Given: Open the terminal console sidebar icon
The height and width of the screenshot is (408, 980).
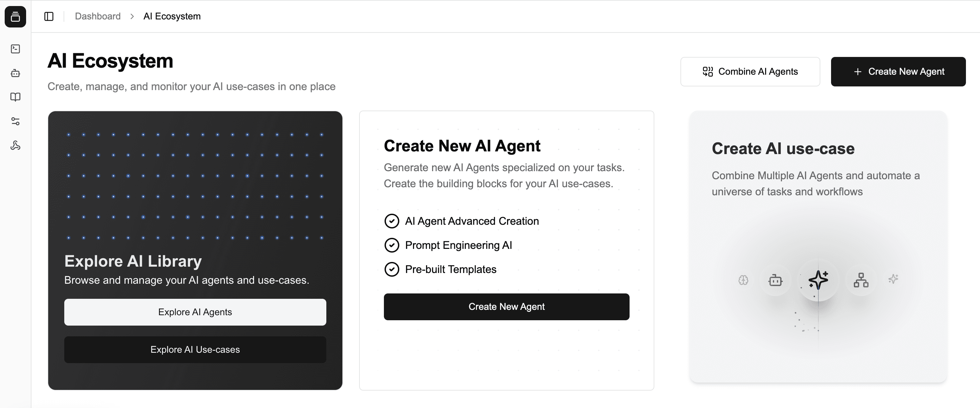Looking at the screenshot, I should point(16,49).
